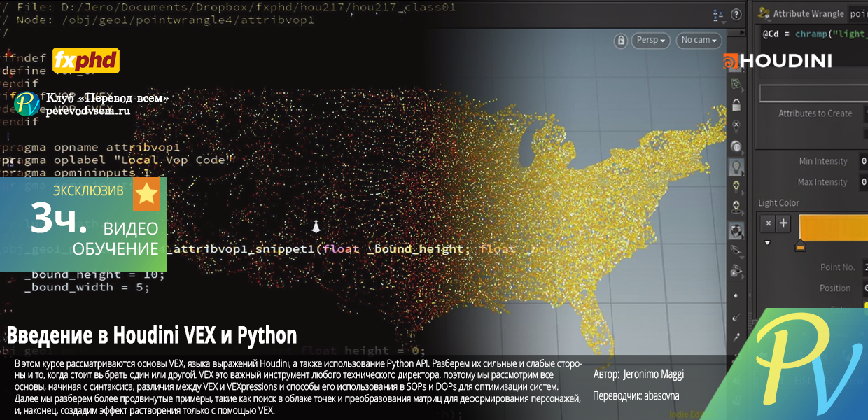Click the viewport center handle arrow
This screenshot has width=868, height=420.
click(x=316, y=225)
